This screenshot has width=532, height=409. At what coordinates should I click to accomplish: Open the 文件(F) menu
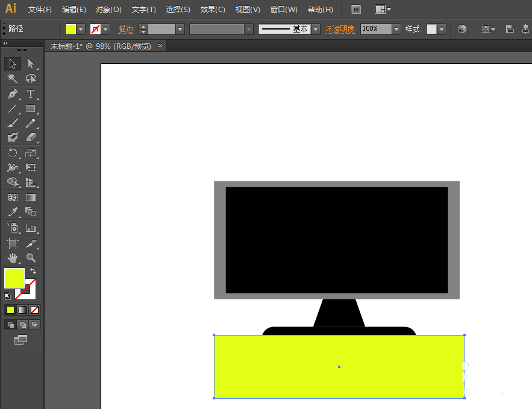pyautogui.click(x=40, y=10)
